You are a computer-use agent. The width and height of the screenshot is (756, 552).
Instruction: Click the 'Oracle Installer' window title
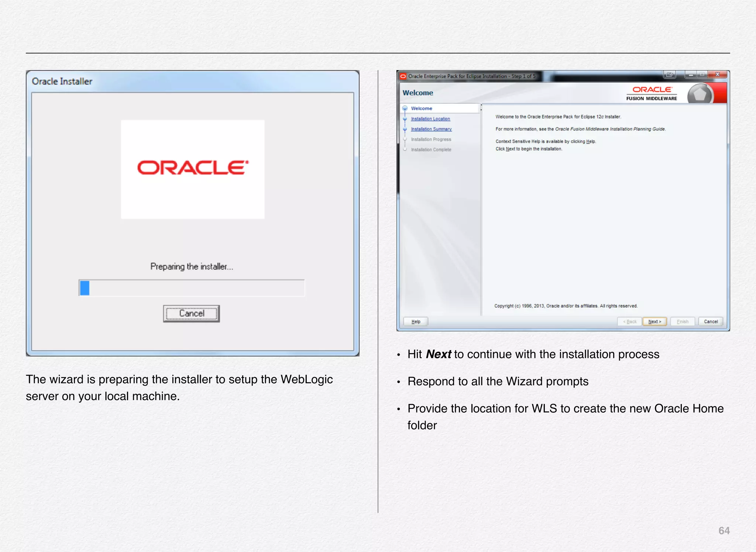click(62, 81)
